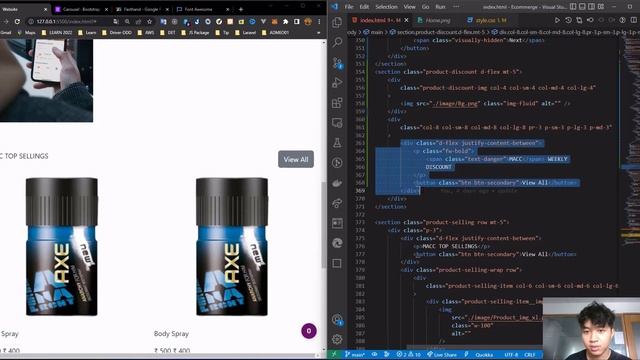Click View All button on the web page
The width and height of the screenshot is (640, 360).
coord(296,159)
